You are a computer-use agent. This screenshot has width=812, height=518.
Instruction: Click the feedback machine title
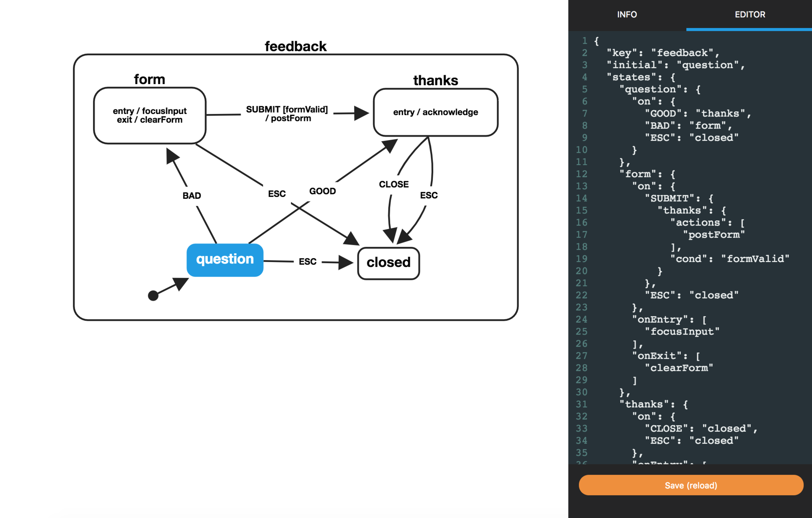click(295, 46)
